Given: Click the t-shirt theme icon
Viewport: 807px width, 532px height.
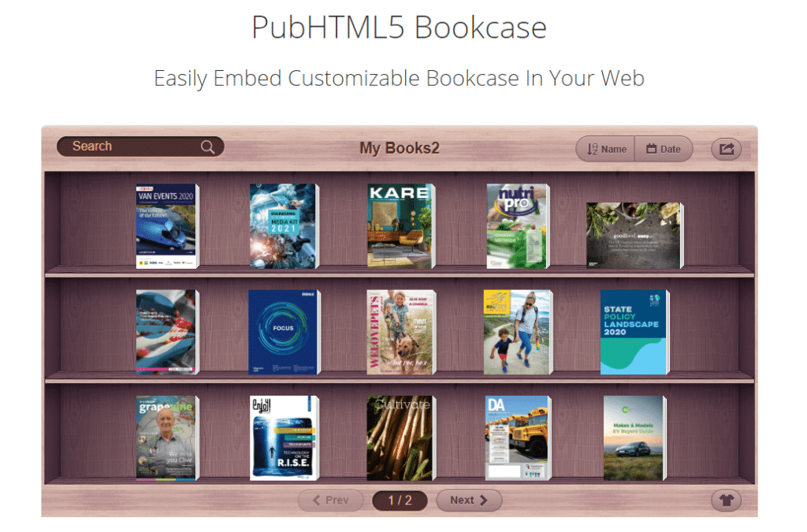Looking at the screenshot, I should click(x=726, y=500).
